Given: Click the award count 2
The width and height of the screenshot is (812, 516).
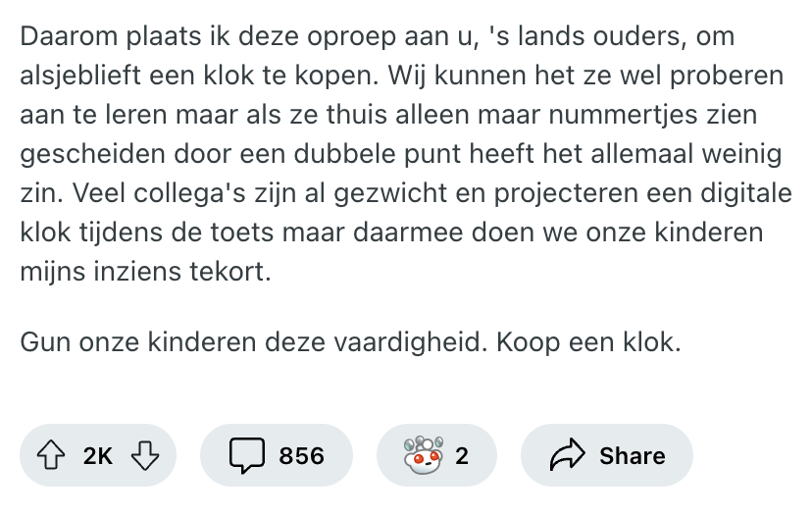Looking at the screenshot, I should click(462, 456).
